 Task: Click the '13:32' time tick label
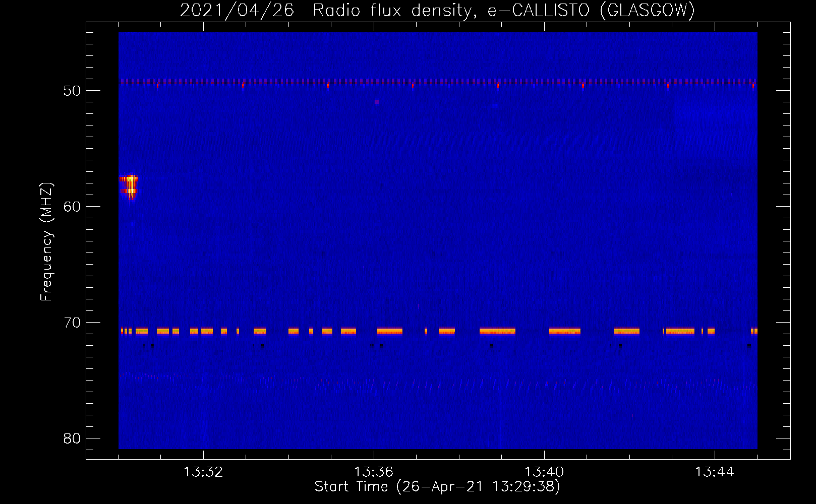(x=203, y=472)
